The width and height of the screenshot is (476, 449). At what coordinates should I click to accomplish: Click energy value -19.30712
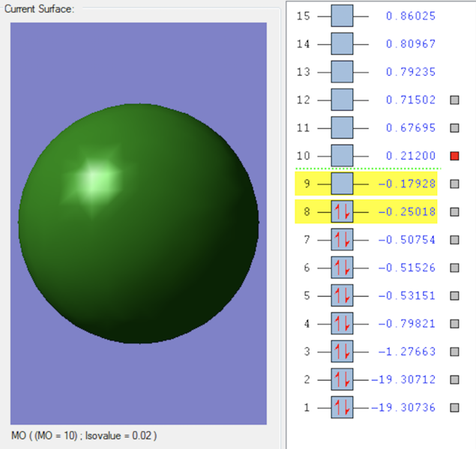click(x=403, y=379)
